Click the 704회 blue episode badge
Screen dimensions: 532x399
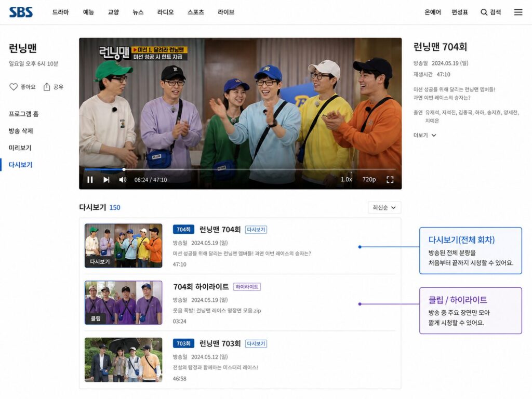point(183,229)
